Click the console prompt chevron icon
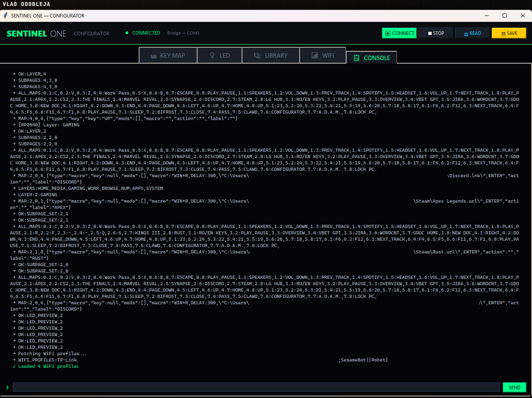The image size is (532, 398). point(8,387)
